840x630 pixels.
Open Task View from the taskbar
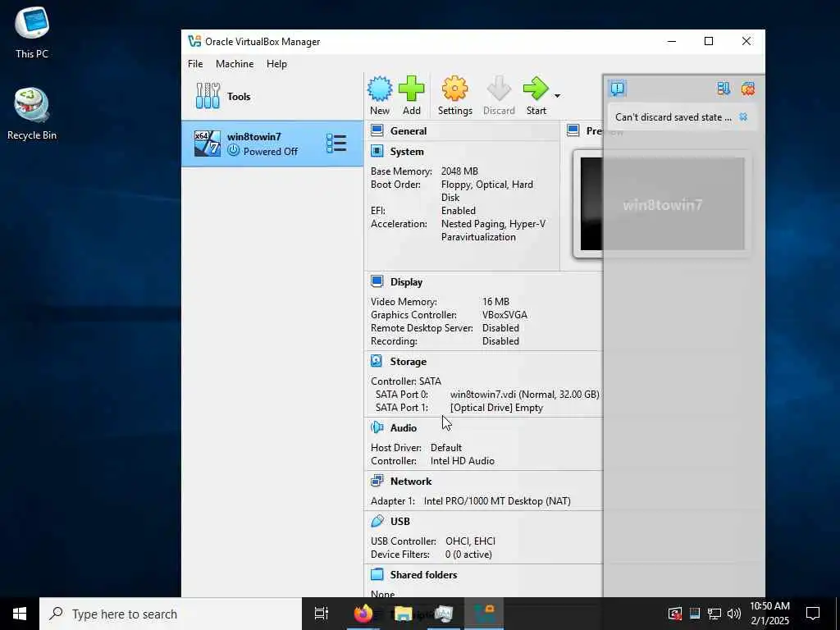pos(322,614)
